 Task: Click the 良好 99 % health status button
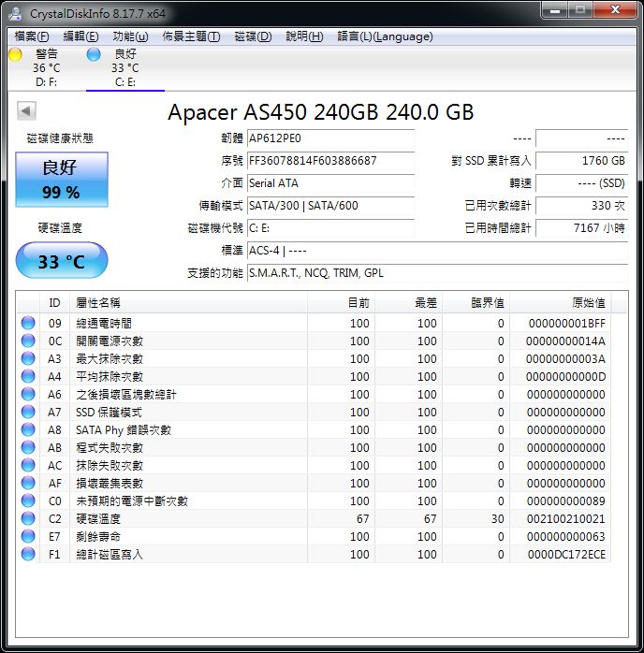click(x=62, y=180)
